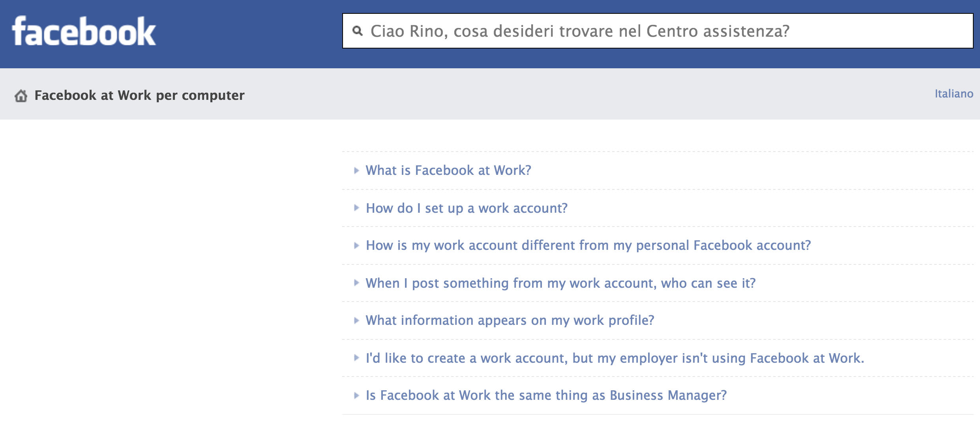Open "I'd like to create a work account" item

coord(615,358)
